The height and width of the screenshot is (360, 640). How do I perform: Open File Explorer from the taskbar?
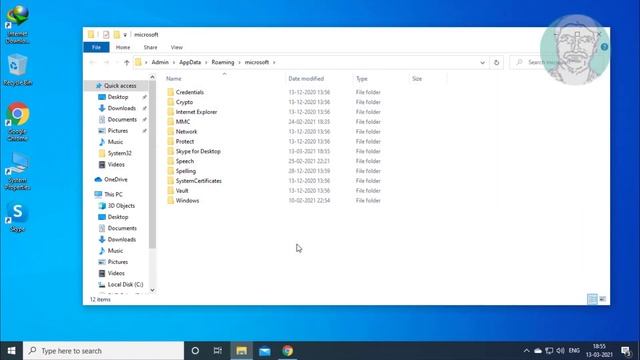[x=242, y=351]
